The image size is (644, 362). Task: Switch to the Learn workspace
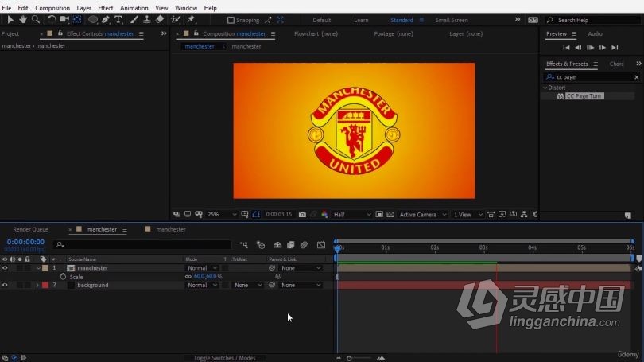coord(361,20)
